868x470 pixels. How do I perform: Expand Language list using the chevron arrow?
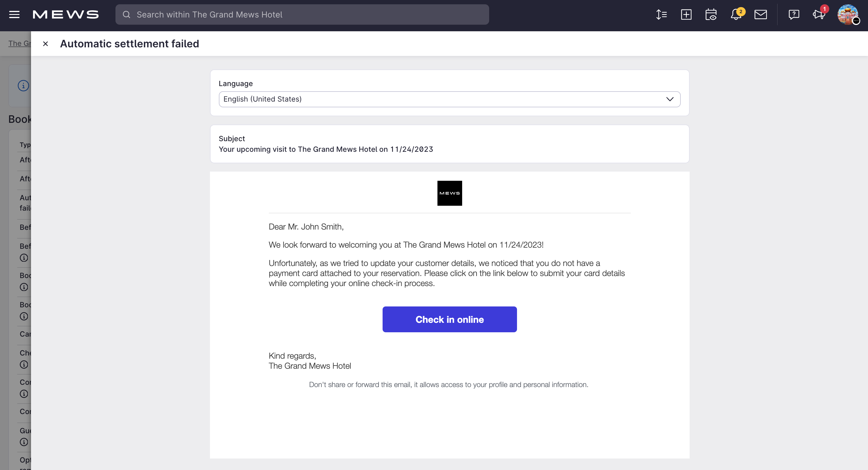(670, 99)
